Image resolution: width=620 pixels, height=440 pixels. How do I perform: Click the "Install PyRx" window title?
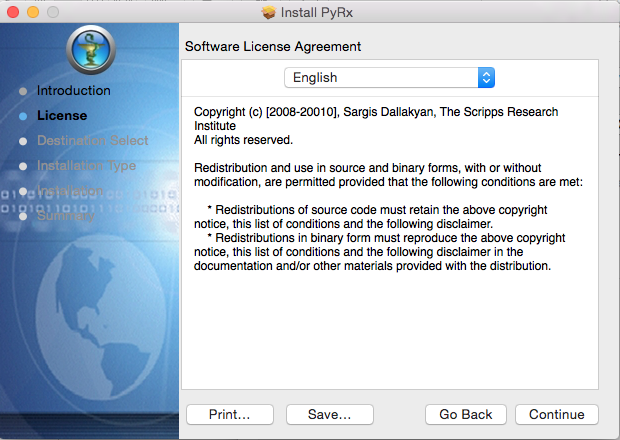coord(317,13)
